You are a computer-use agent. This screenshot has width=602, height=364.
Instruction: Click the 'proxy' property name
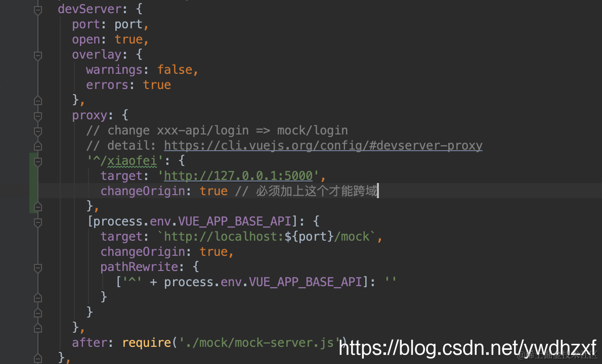tap(90, 115)
